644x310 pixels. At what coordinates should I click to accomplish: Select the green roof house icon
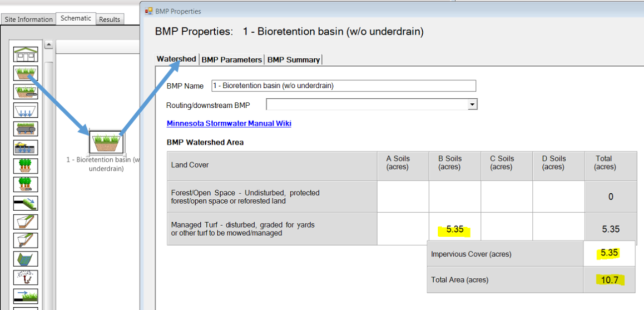click(x=26, y=54)
